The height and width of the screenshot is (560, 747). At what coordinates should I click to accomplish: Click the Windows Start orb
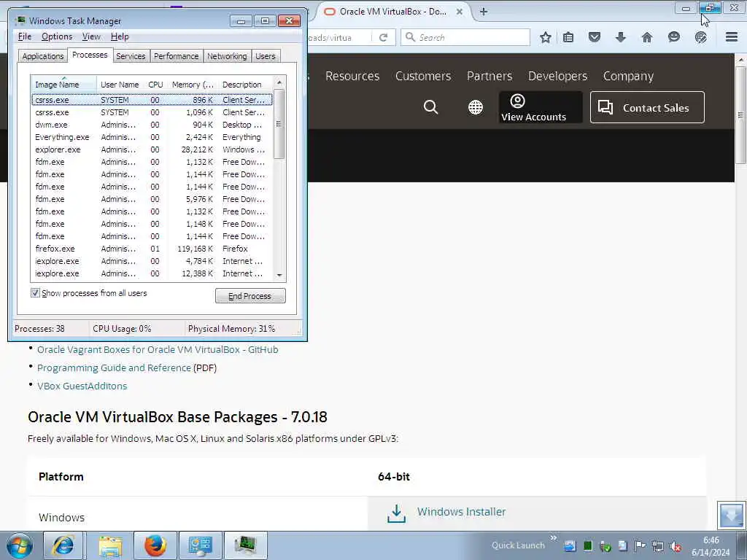(x=20, y=545)
